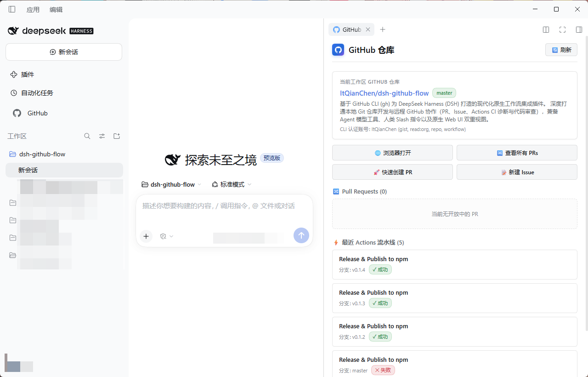Expand the right panel to fullscreen
Viewport: 588px width, 377px height.
pos(562,30)
